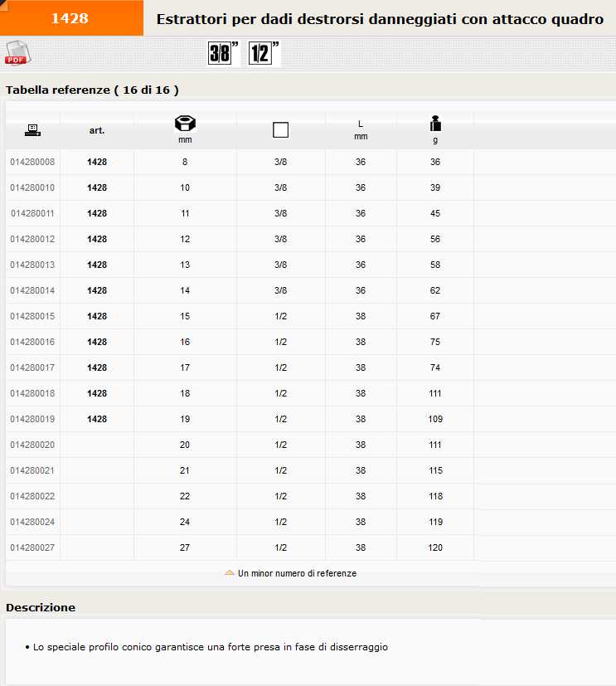
Task: Click nut size 27 mm cell
Action: pos(185,547)
